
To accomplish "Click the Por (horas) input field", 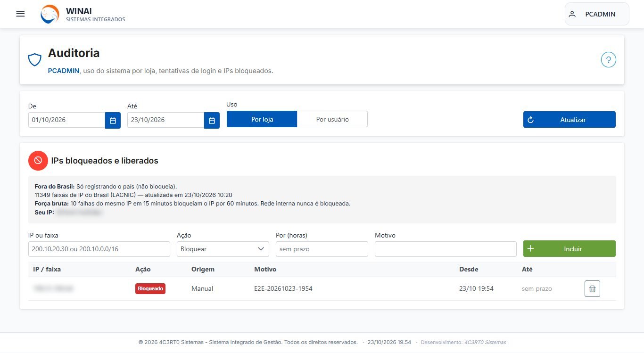I will 322,249.
